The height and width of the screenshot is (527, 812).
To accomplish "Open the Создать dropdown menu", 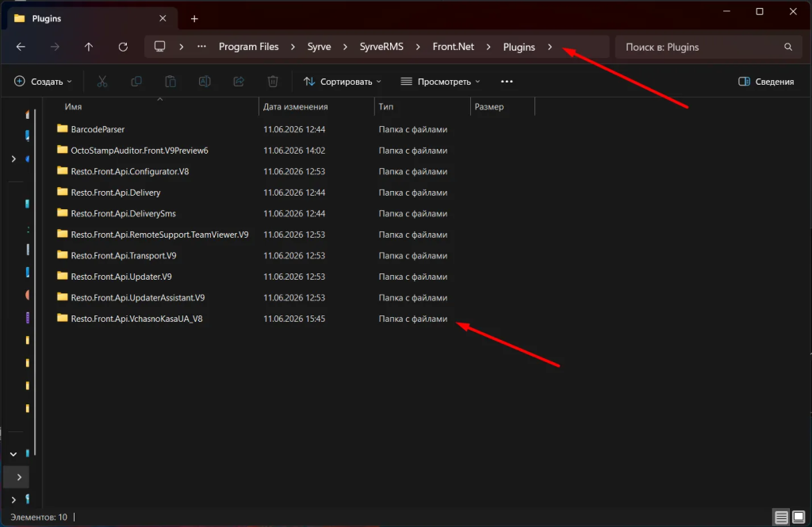I will 43,82.
